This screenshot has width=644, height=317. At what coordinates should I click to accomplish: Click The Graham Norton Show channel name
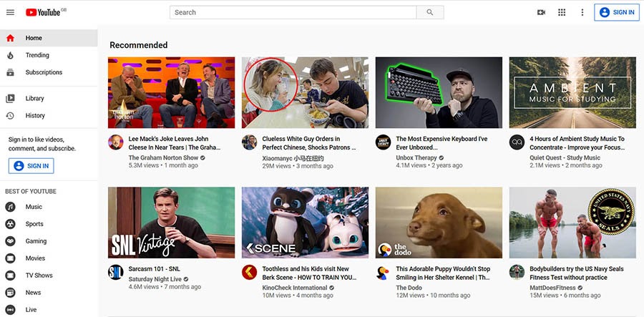163,157
